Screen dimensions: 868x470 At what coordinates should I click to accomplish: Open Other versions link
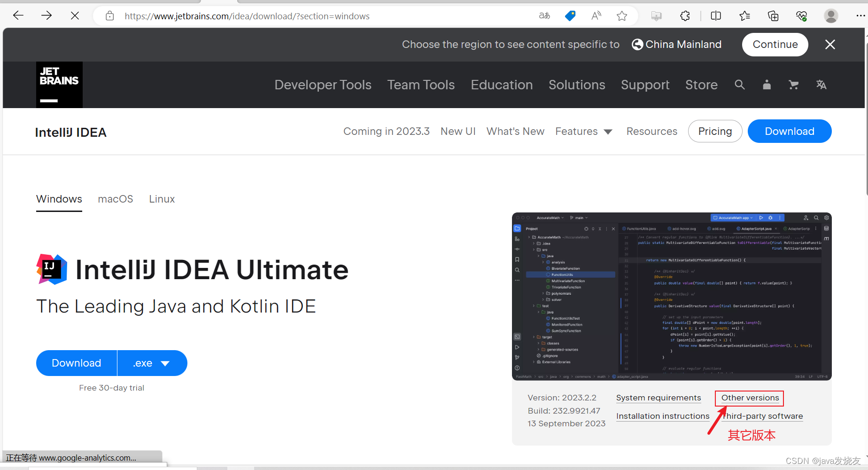[x=750, y=398]
